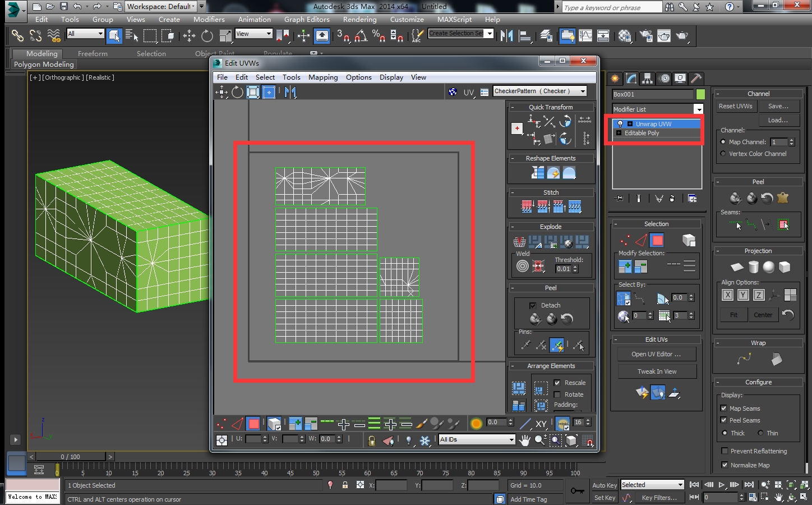The width and height of the screenshot is (812, 505).
Task: Toggle the Normalize Map checkbox
Action: (725, 465)
